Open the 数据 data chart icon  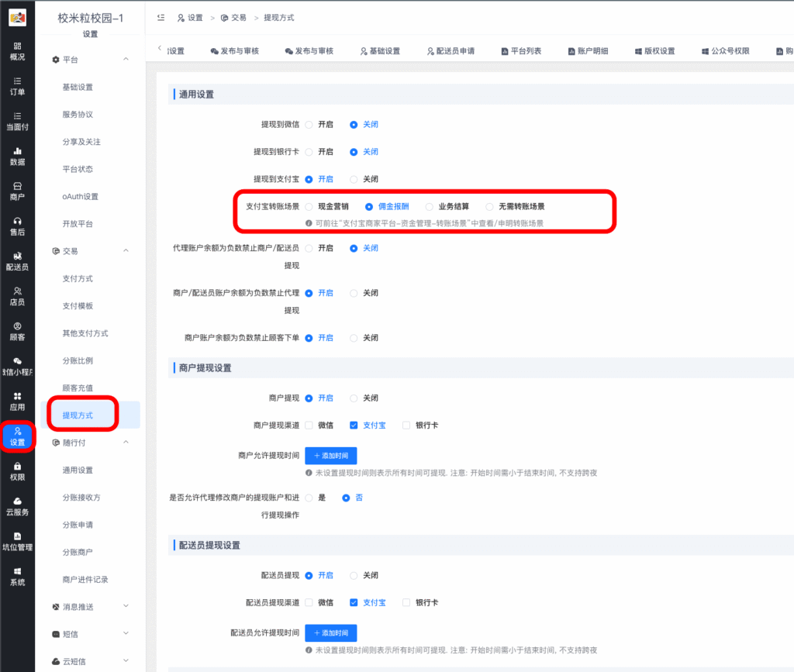click(17, 156)
